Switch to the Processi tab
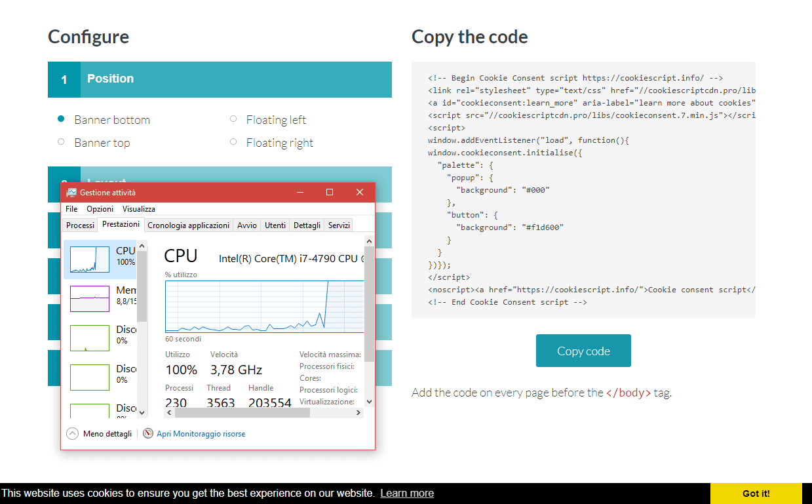 click(80, 225)
